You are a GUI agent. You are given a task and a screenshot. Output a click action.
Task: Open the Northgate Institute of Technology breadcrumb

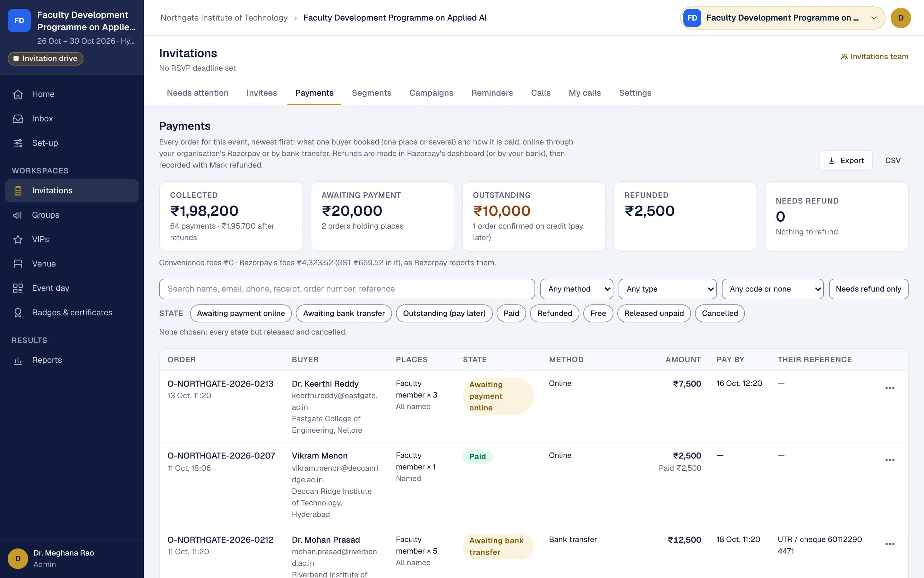pyautogui.click(x=224, y=18)
